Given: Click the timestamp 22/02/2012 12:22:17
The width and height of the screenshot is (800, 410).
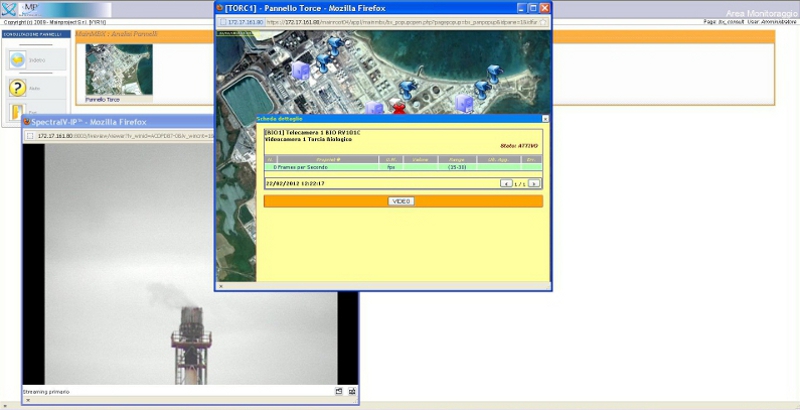Looking at the screenshot, I should [295, 184].
